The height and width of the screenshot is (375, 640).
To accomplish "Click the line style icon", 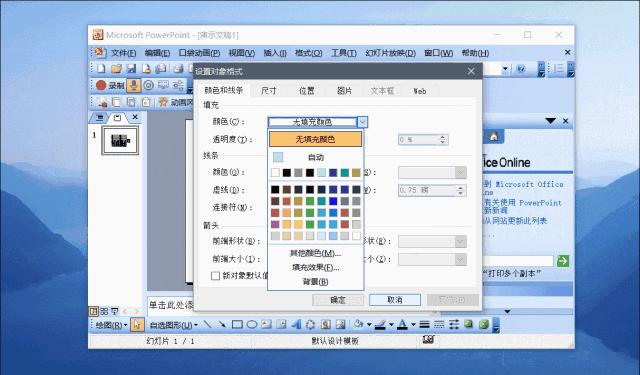I will coord(424,325).
